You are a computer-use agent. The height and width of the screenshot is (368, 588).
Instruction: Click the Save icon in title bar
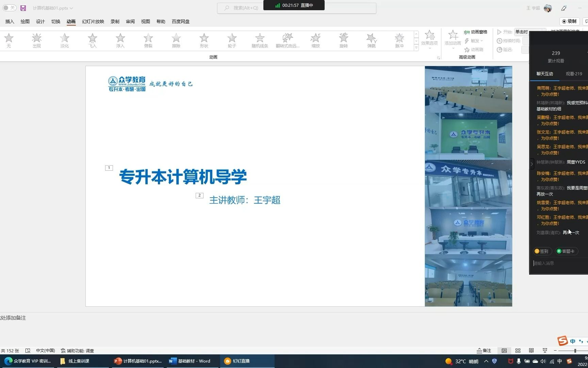coord(23,7)
